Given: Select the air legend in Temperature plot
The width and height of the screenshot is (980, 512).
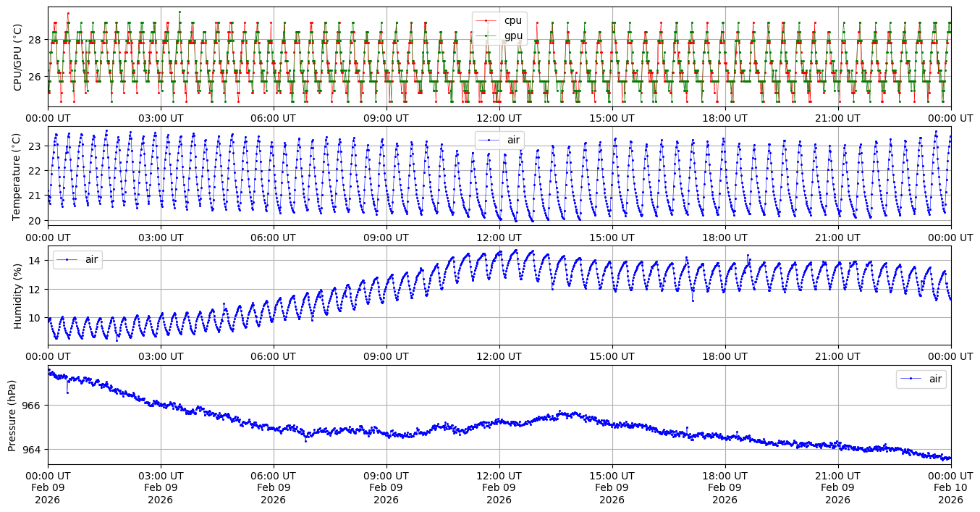Looking at the screenshot, I should coord(499,140).
